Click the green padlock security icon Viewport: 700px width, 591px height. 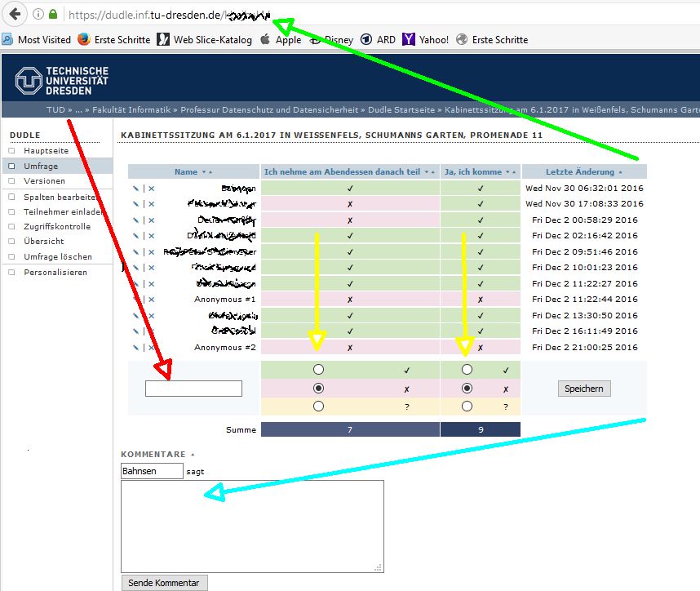click(53, 15)
